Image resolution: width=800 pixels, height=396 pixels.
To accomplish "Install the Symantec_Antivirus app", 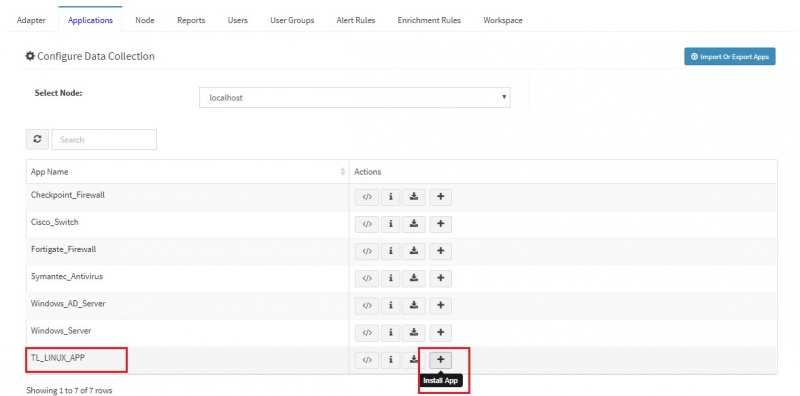I will [441, 279].
